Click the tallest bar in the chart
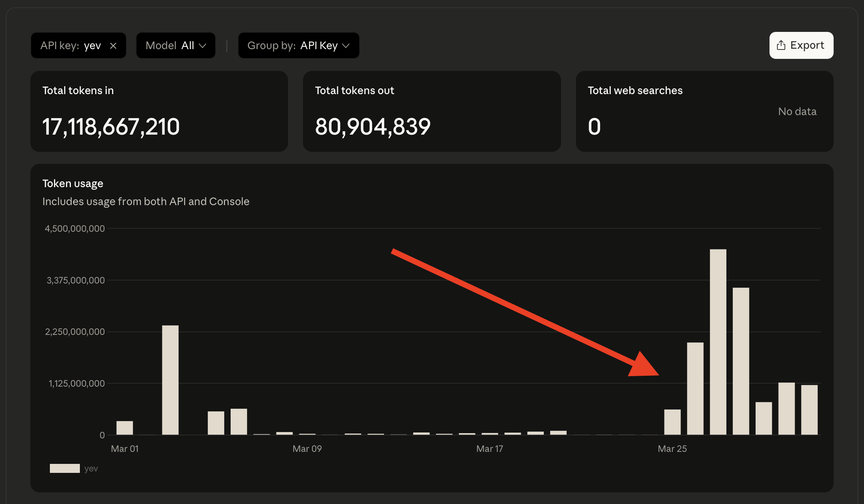The width and height of the screenshot is (864, 504). (x=718, y=341)
